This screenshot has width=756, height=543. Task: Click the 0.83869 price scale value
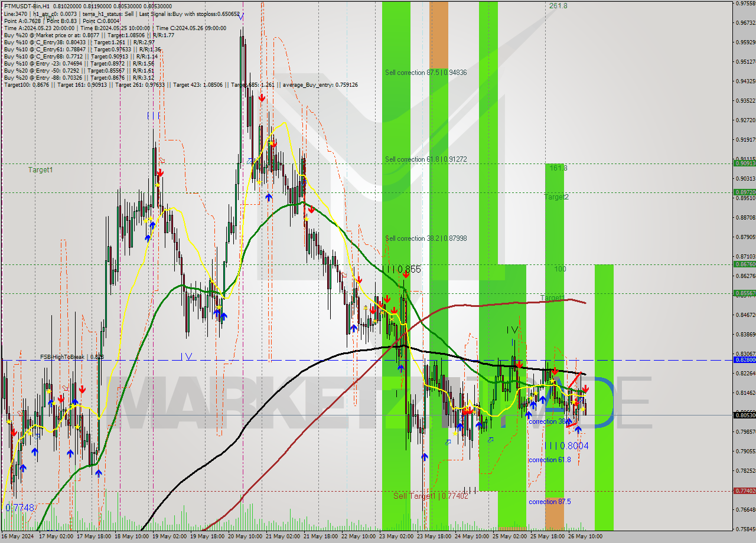pyautogui.click(x=745, y=334)
